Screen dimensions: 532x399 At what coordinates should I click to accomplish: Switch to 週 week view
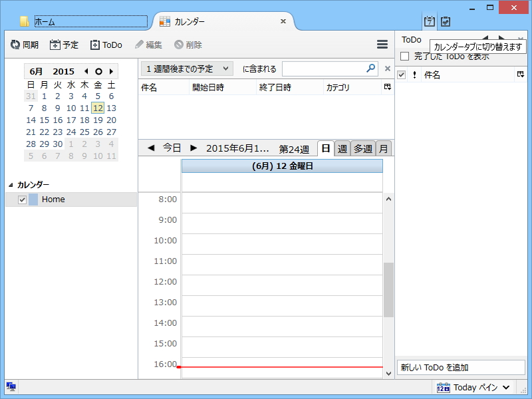click(x=342, y=148)
